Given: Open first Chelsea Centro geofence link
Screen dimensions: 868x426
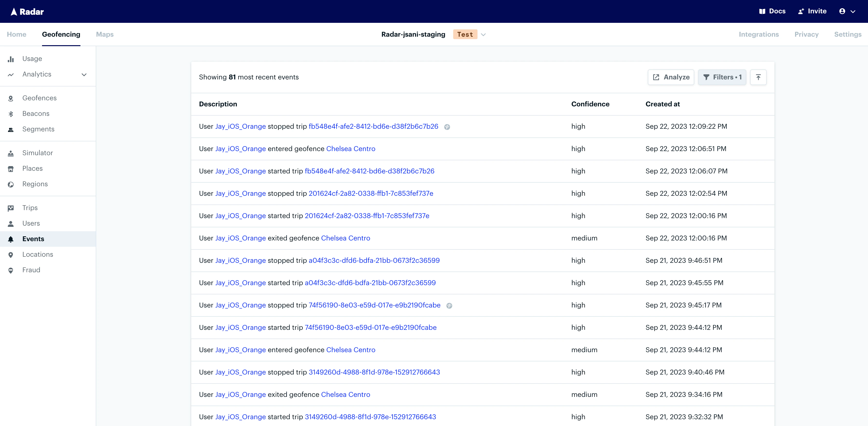Looking at the screenshot, I should pos(350,149).
